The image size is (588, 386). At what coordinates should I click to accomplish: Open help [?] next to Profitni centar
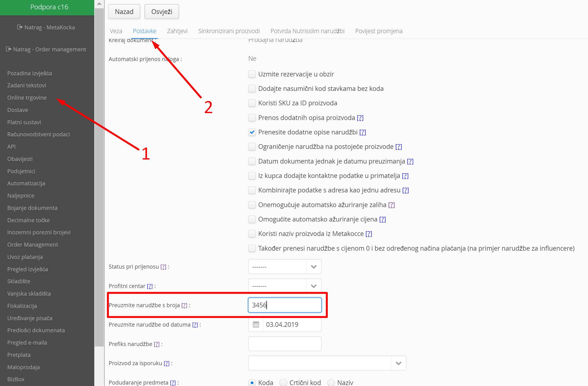click(x=150, y=286)
